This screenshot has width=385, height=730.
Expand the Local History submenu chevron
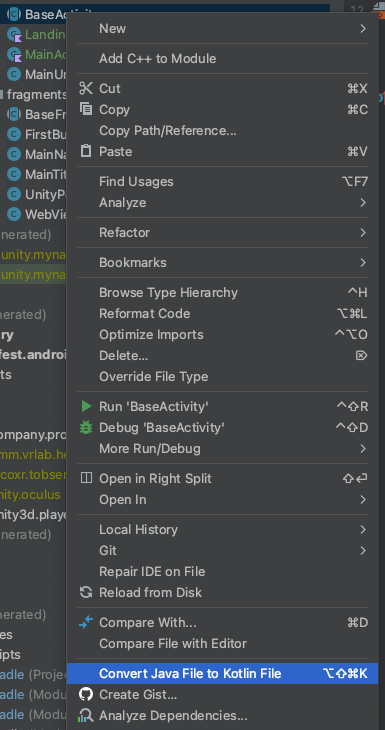click(x=363, y=529)
